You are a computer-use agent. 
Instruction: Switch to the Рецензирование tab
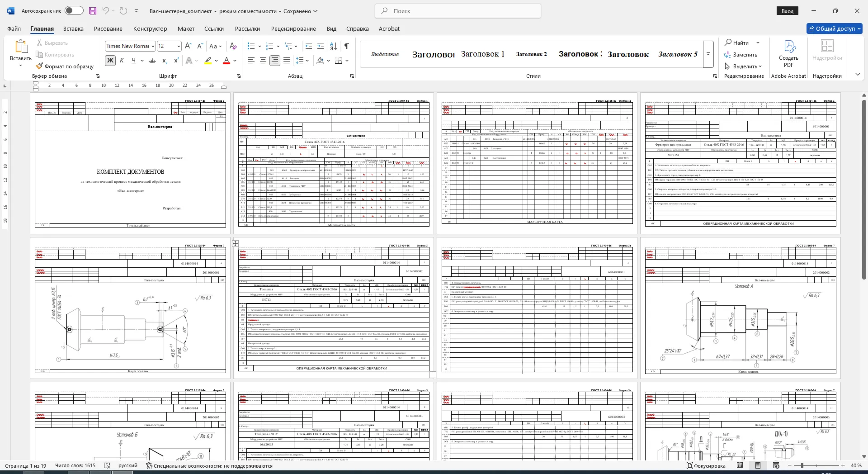pos(293,28)
